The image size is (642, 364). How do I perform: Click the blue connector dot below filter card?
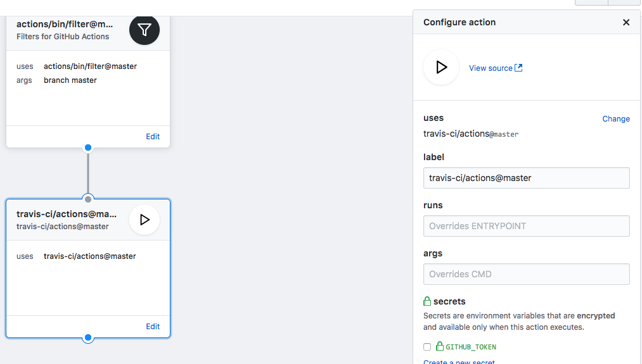coord(88,147)
